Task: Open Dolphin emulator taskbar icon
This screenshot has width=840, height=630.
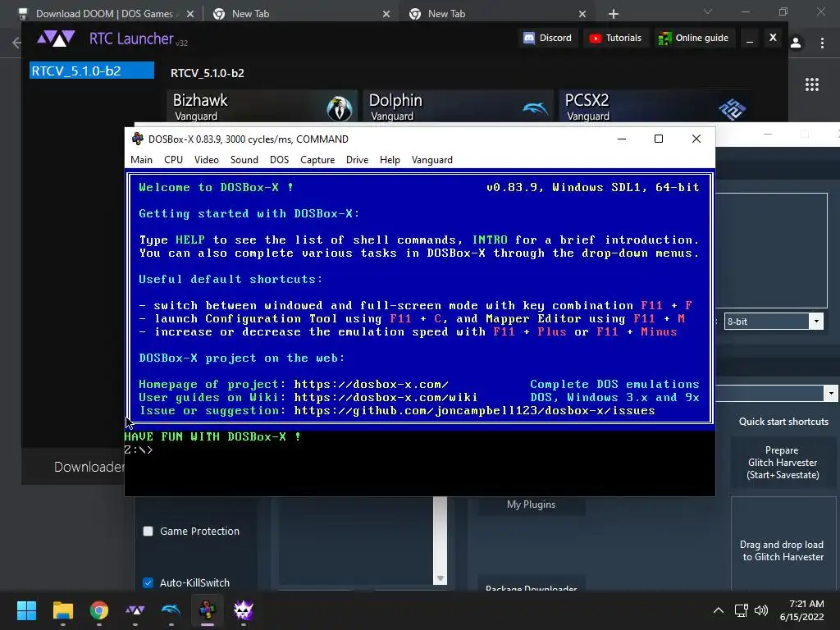Action: point(171,610)
